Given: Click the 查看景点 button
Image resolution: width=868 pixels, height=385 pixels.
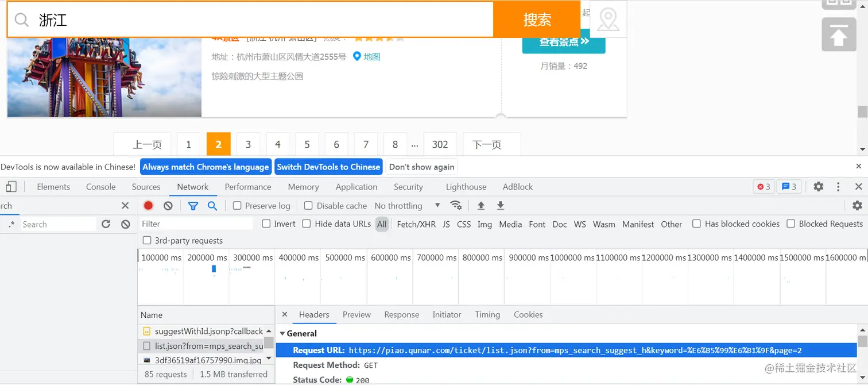Looking at the screenshot, I should click(x=564, y=41).
